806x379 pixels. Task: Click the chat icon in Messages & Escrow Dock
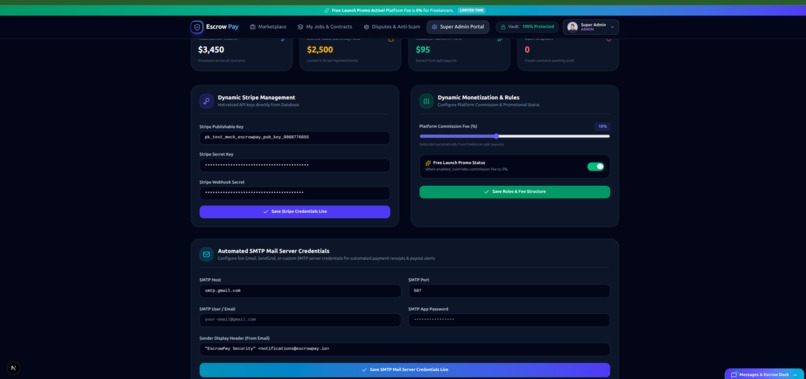734,375
